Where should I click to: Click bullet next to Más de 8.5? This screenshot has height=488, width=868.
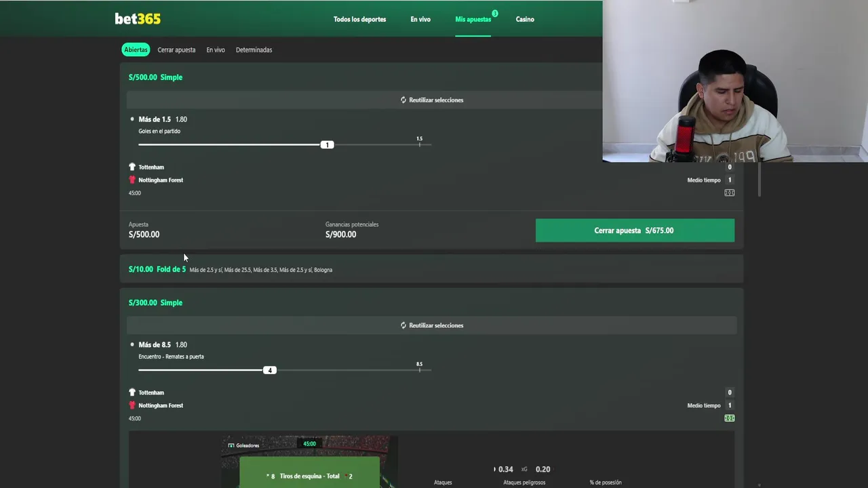132,344
